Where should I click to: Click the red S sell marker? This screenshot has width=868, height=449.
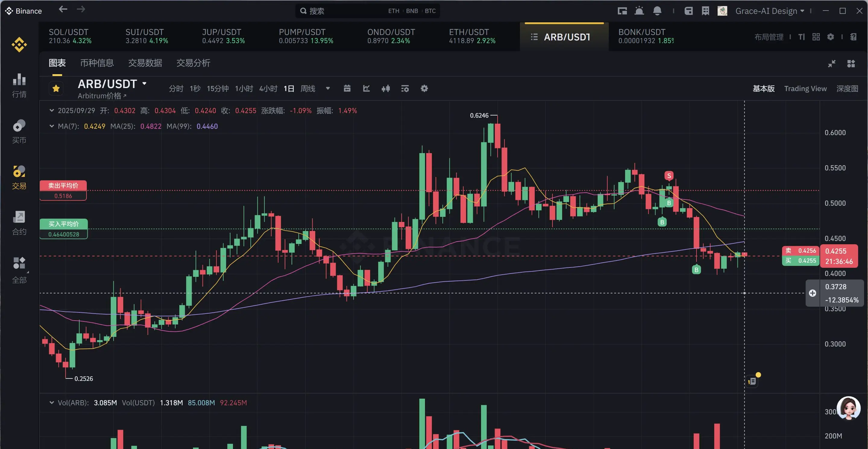[669, 175]
